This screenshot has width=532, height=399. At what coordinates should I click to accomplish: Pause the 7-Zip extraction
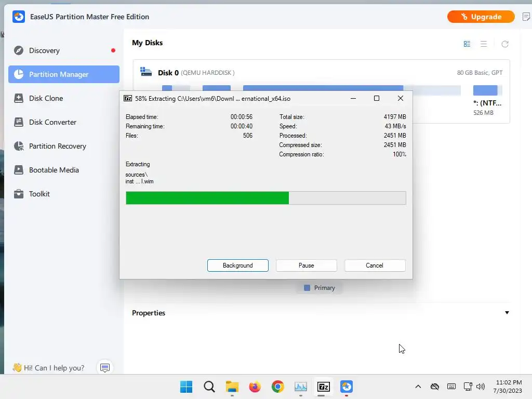pos(307,265)
